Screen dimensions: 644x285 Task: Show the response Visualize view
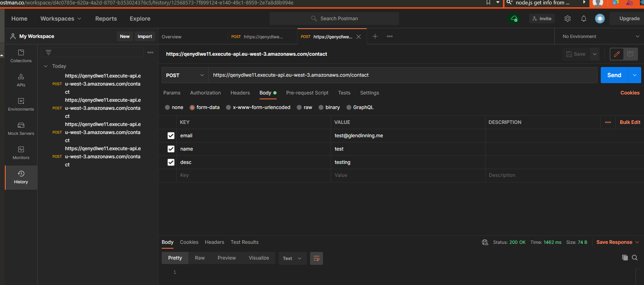click(x=259, y=258)
